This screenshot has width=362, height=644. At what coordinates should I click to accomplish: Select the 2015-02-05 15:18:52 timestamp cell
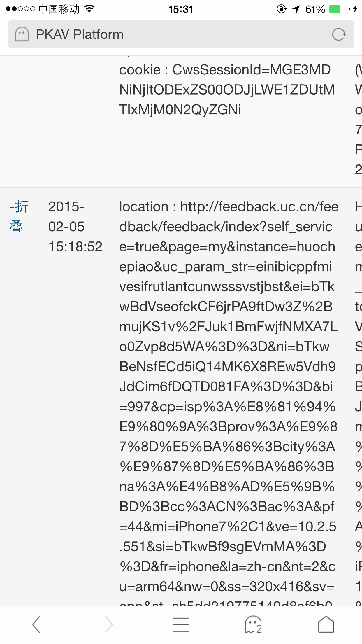pos(75,227)
